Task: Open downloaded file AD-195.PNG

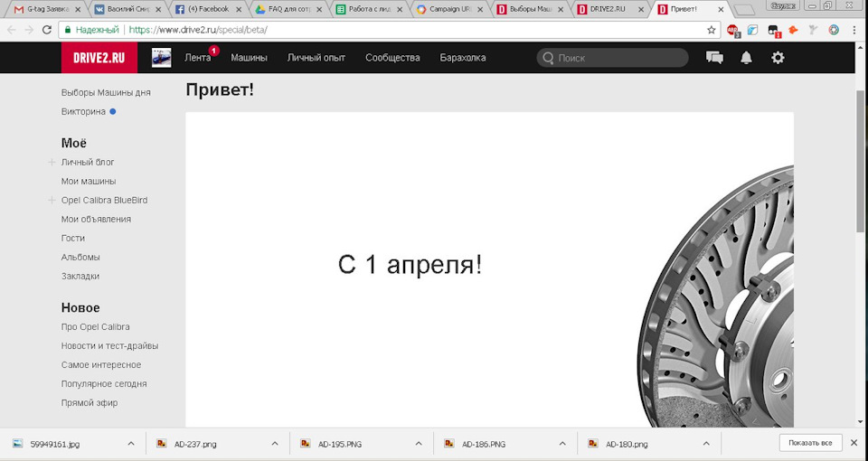Action: [339, 444]
